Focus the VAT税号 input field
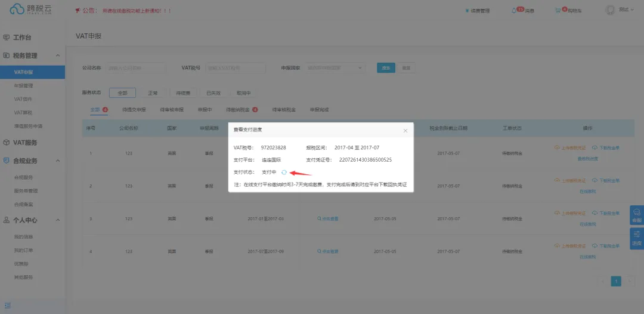Image resolution: width=644 pixels, height=314 pixels. click(236, 68)
